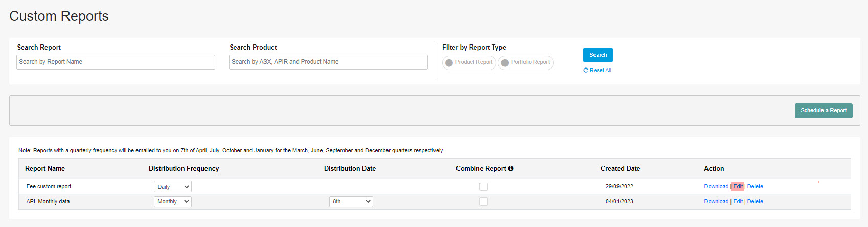The image size is (868, 227).
Task: Edit the APL Monthly data report
Action: (738, 201)
